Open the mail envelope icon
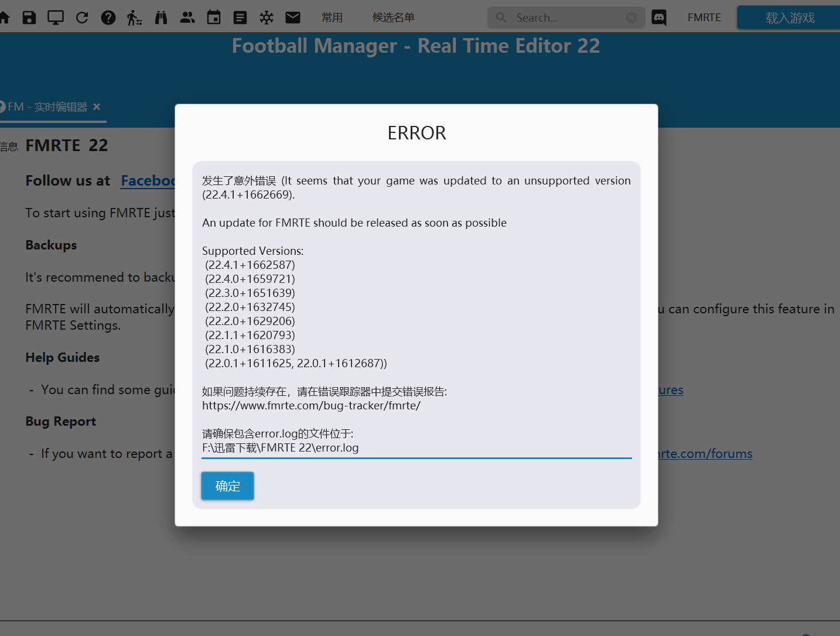This screenshot has width=840, height=636. tap(293, 18)
